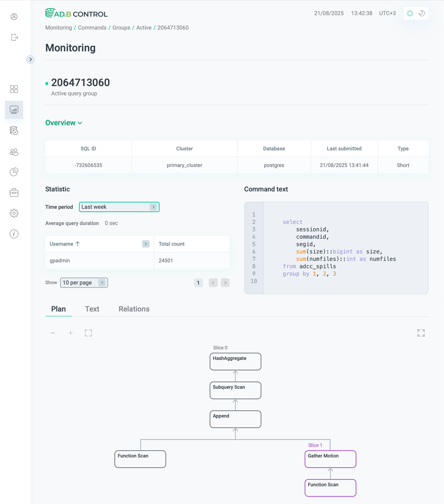Switch to the Relations tab
Screen dimensions: 444x504
(x=134, y=309)
